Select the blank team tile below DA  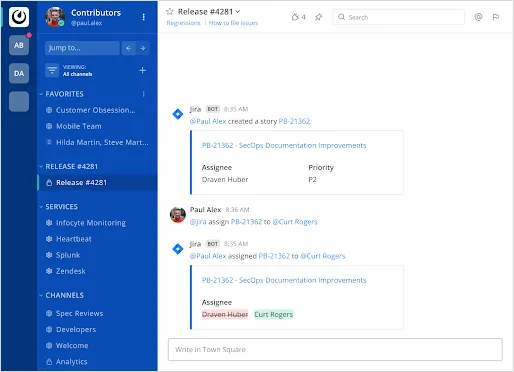tap(19, 102)
